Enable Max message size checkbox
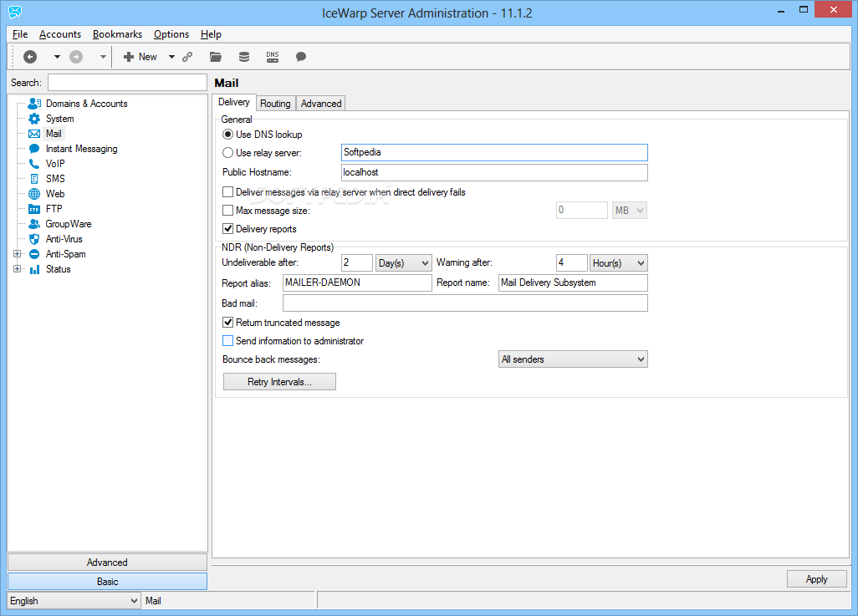The height and width of the screenshot is (616, 858). point(227,210)
